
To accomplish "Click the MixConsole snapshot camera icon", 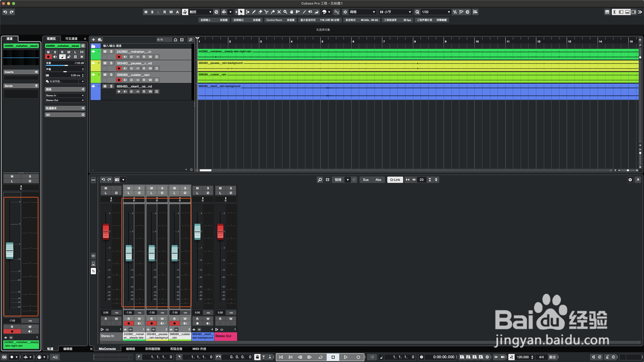I will [117, 180].
